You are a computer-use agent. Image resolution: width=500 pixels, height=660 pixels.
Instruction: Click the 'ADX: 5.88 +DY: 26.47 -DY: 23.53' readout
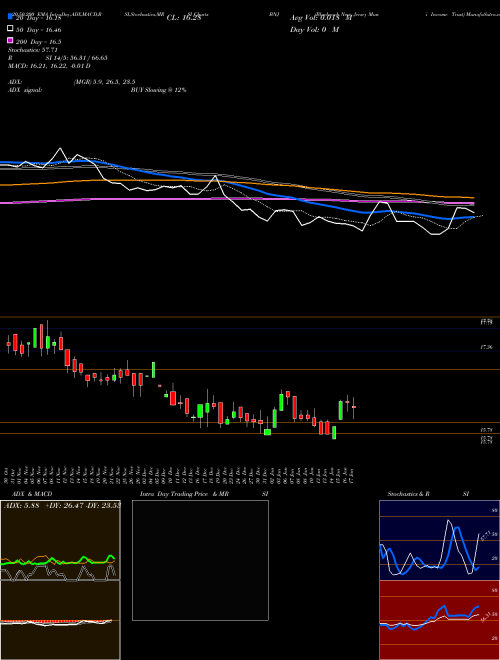tap(62, 505)
